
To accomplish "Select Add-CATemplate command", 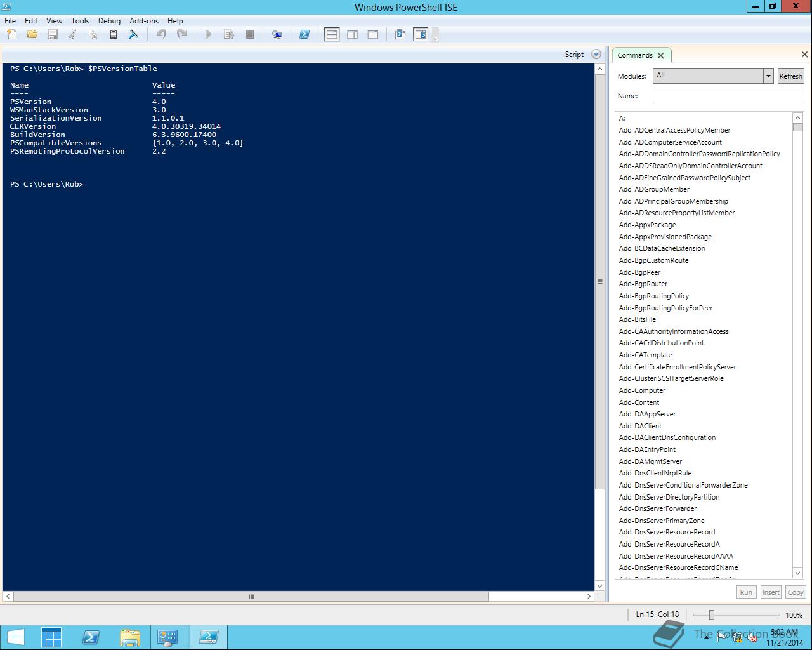I will 645,355.
